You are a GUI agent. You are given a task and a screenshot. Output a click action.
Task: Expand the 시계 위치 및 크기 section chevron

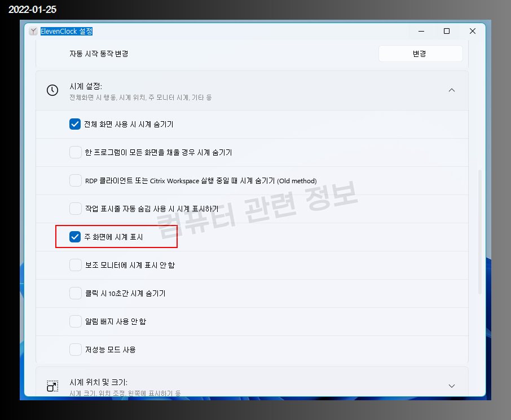point(452,386)
